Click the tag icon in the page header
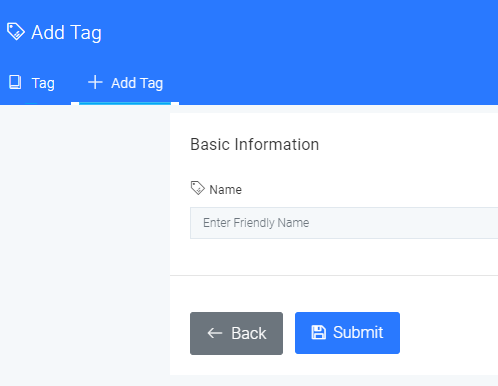This screenshot has height=386, width=498. point(16,32)
